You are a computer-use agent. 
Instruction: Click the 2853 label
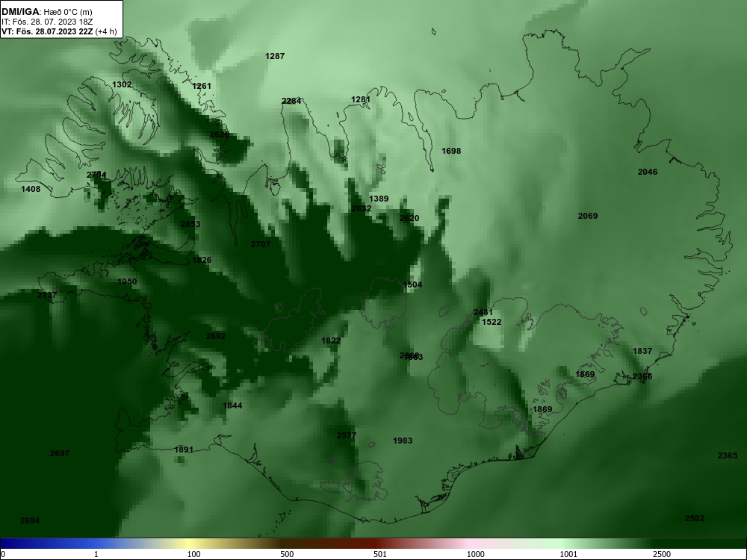click(190, 224)
